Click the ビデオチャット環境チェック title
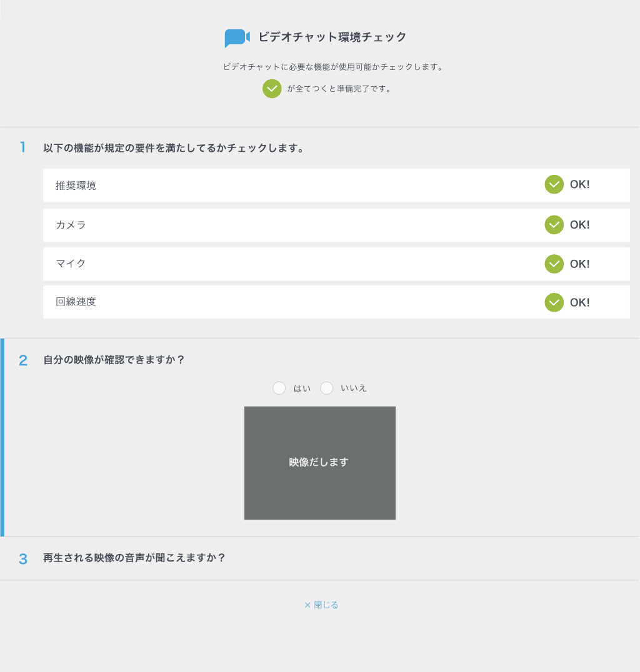The width and height of the screenshot is (640, 672). [332, 37]
